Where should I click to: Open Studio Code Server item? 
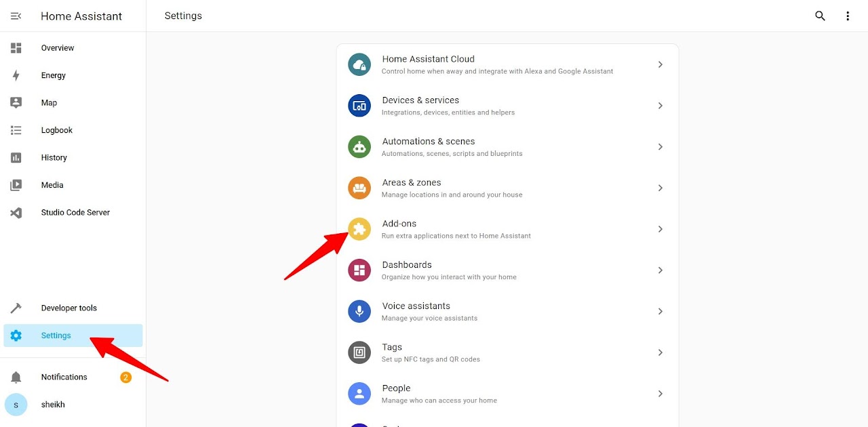click(73, 213)
